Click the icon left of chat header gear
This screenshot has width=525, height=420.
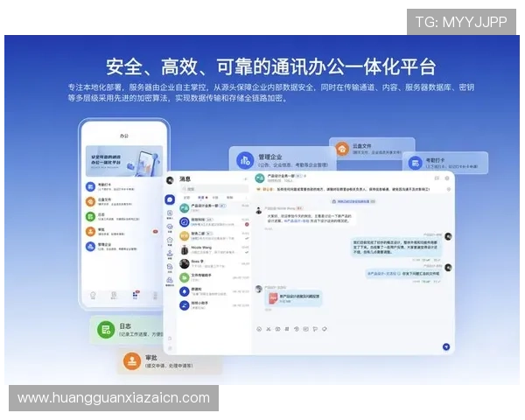point(437,178)
